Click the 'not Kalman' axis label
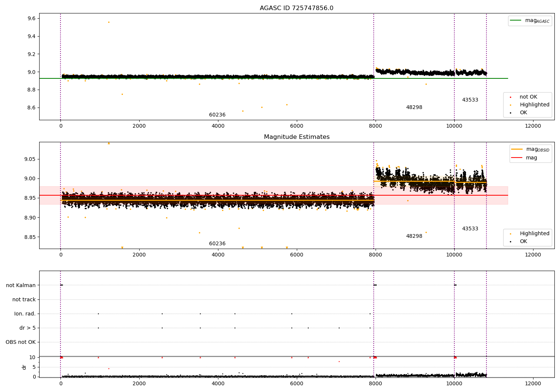 coord(21,285)
